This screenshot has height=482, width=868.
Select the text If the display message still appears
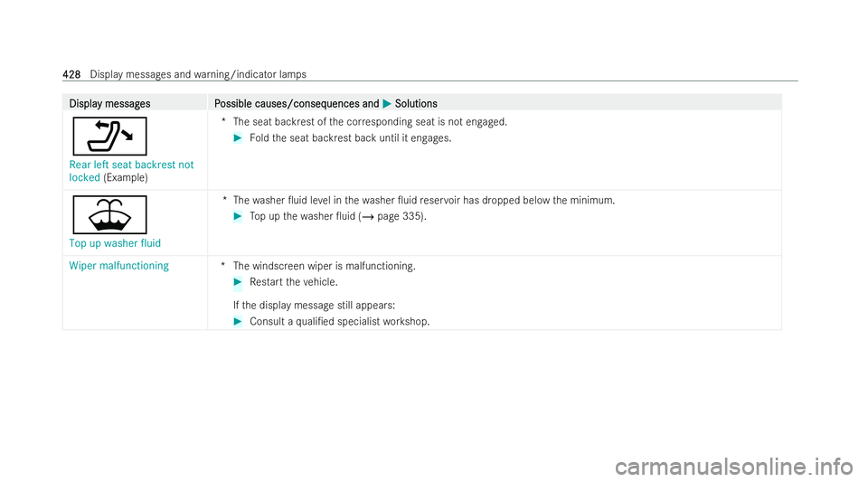(x=315, y=306)
